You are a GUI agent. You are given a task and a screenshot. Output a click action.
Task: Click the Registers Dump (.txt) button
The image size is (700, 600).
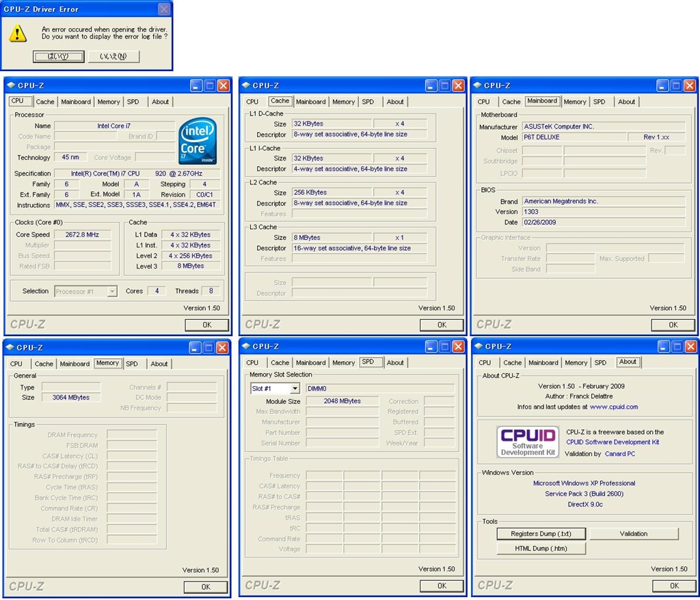pyautogui.click(x=541, y=534)
